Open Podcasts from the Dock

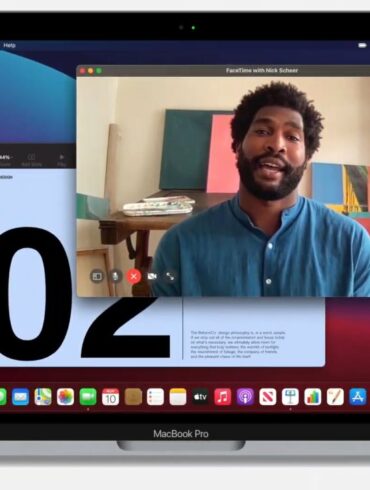pyautogui.click(x=245, y=397)
